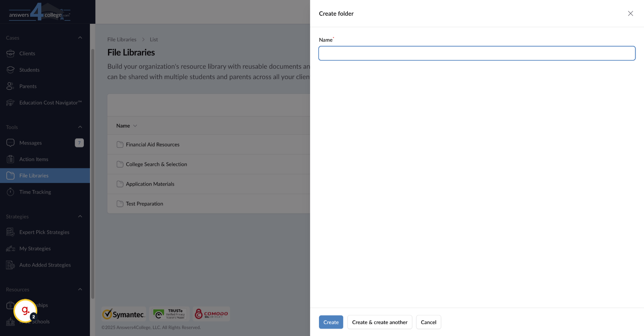
Task: Open the Application Materials folder
Action: pyautogui.click(x=150, y=184)
